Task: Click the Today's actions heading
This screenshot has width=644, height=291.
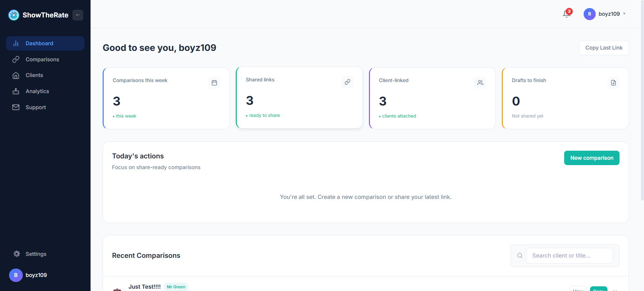Action: (138, 156)
